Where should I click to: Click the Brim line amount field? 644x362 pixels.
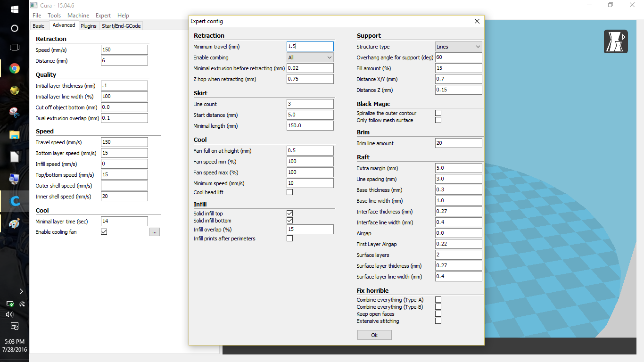(x=458, y=143)
